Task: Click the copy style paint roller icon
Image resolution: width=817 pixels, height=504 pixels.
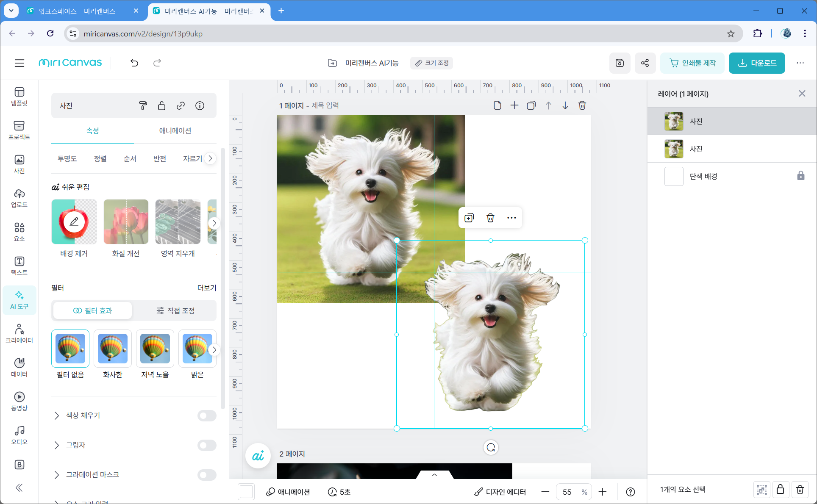Action: [x=143, y=105]
